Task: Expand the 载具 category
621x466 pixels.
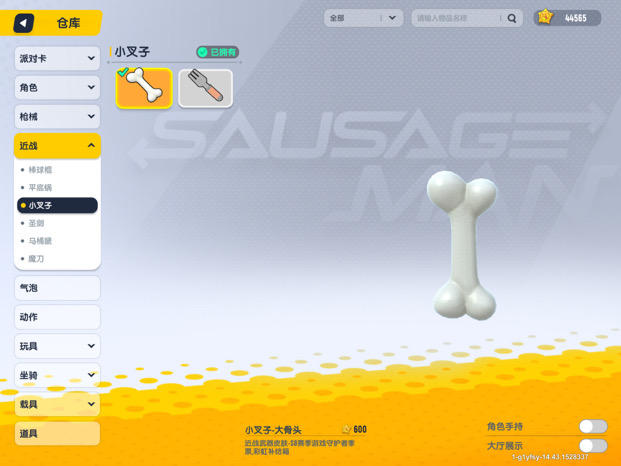Action: 57,404
